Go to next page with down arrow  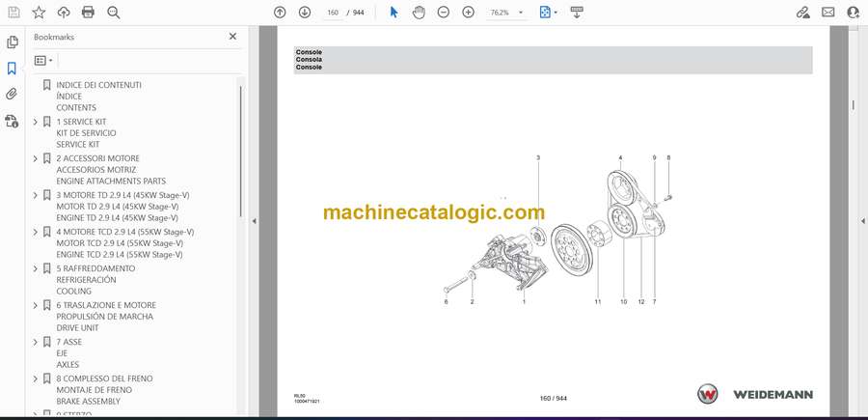[305, 13]
